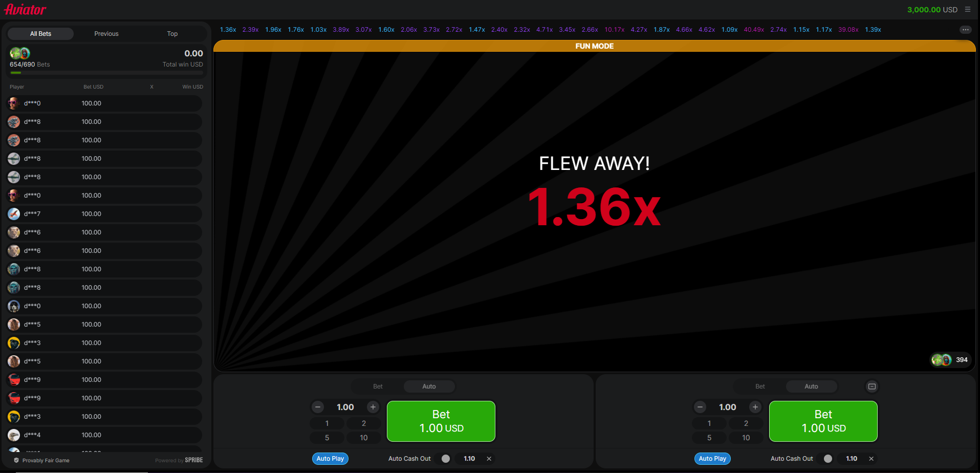980x473 pixels.
Task: Increase left bet amount with plus icon
Action: pos(373,407)
